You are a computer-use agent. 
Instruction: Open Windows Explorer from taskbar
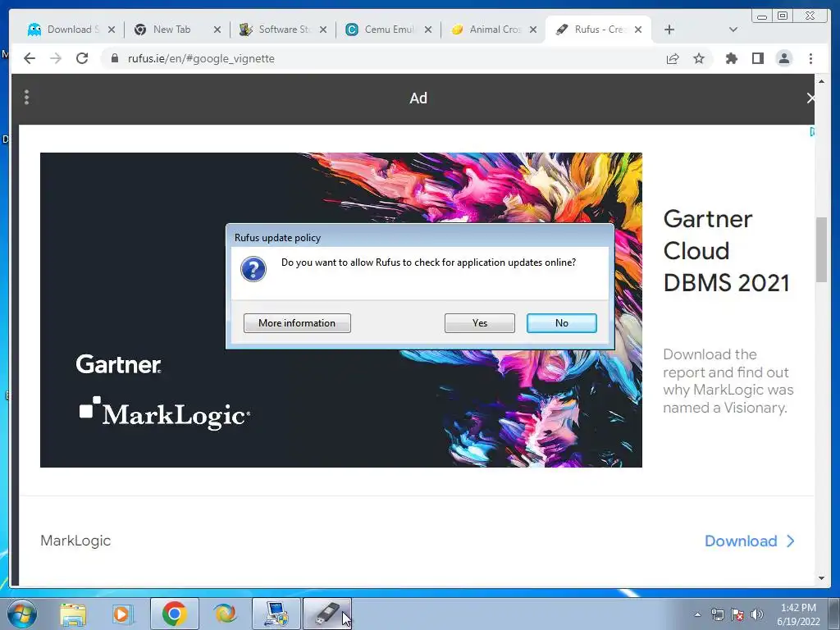click(x=73, y=614)
